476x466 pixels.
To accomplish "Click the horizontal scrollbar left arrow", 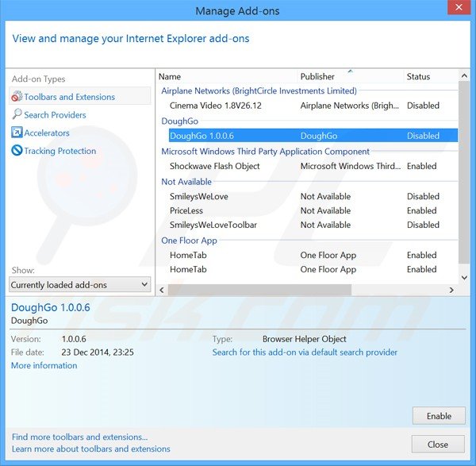I will click(162, 290).
